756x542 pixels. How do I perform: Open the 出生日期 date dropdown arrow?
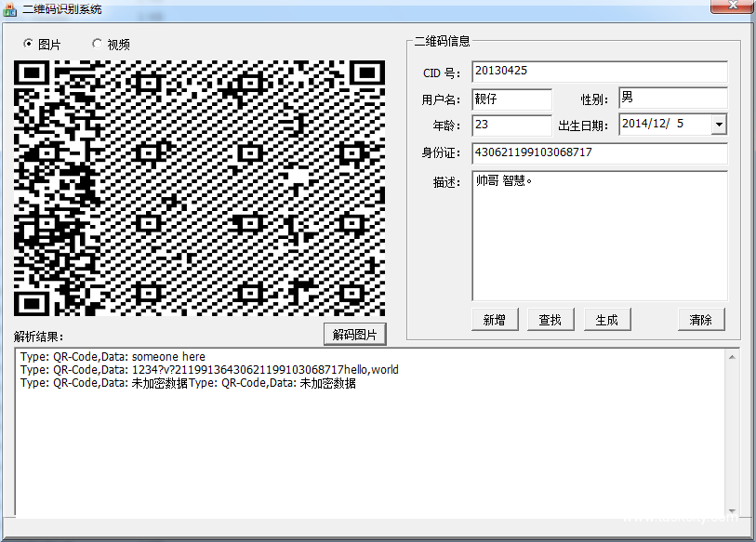click(719, 125)
